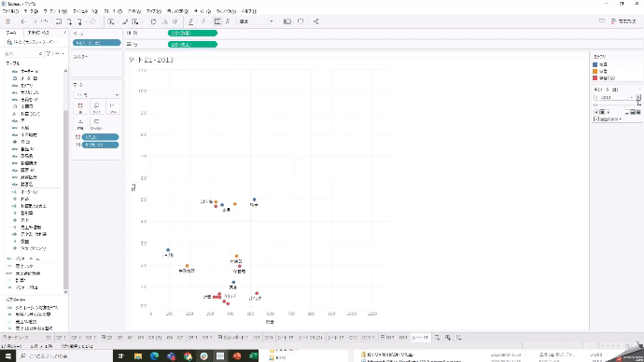Open the Detail card in Marks
The image size is (644, 362).
click(80, 123)
